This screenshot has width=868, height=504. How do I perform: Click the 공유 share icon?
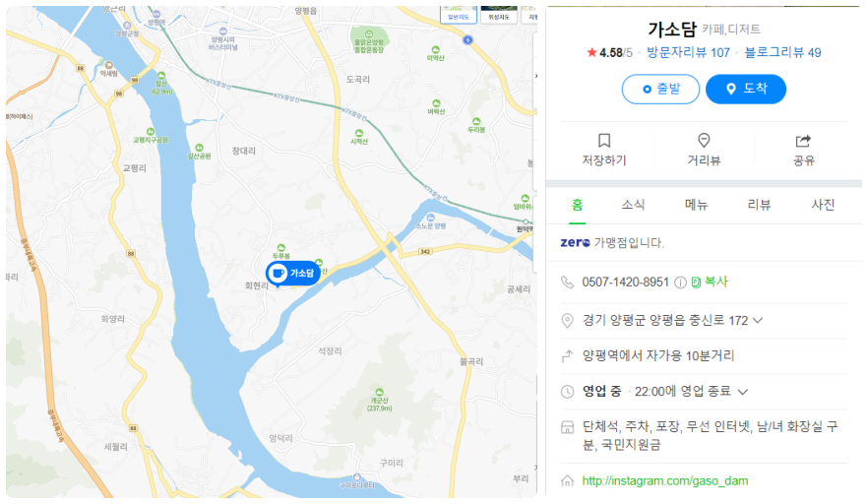point(803,141)
